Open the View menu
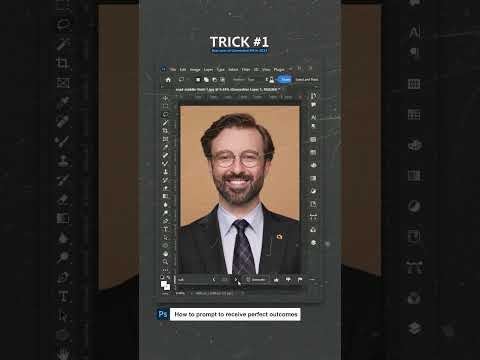Screen dimensions: 480x360 pos(266,69)
